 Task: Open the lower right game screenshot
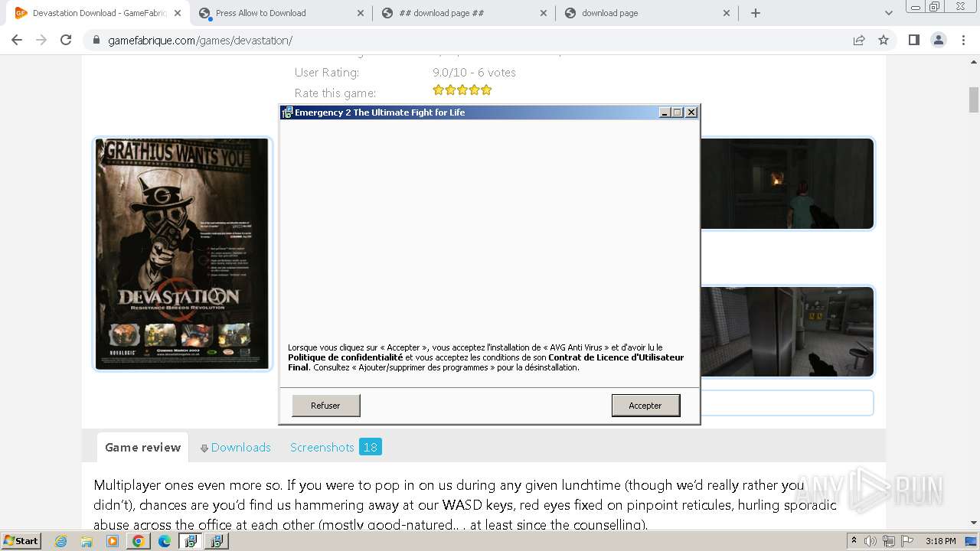point(787,332)
